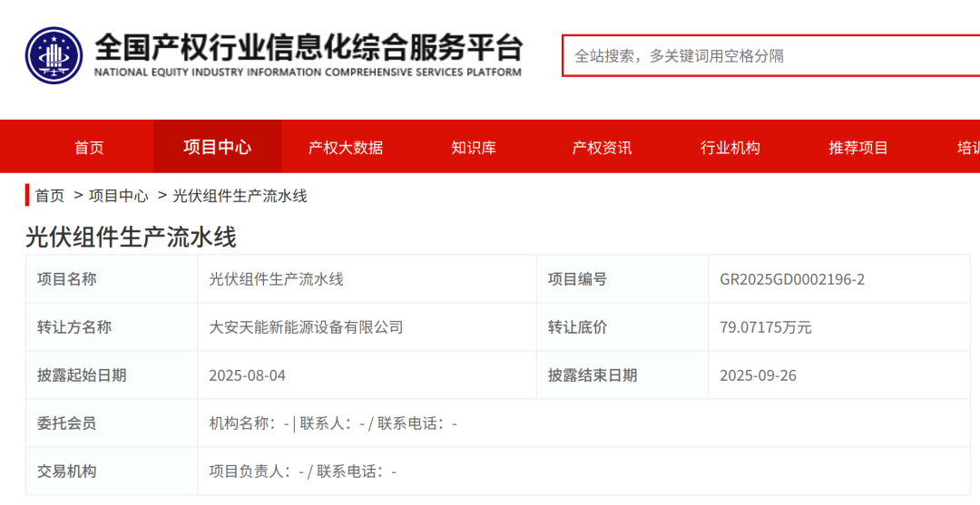The image size is (980, 505).
Task: Click the project number GR2025GD0002196-2
Action: click(x=792, y=279)
